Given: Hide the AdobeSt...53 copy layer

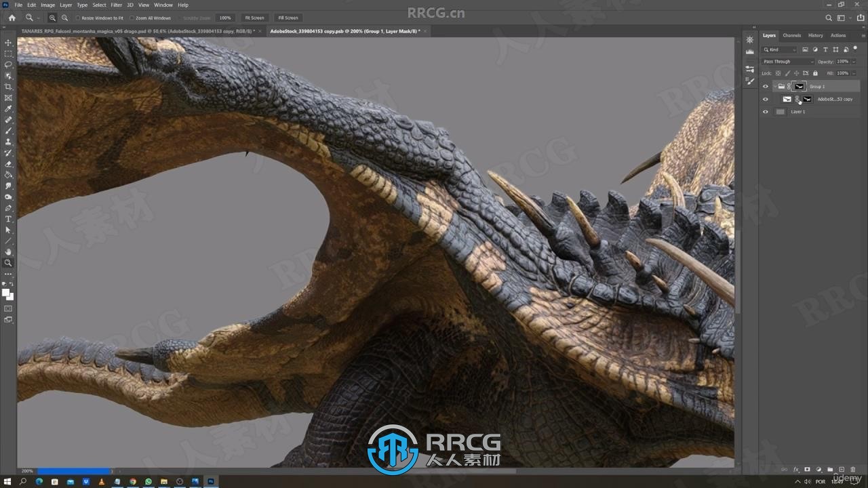Looking at the screenshot, I should coord(766,99).
